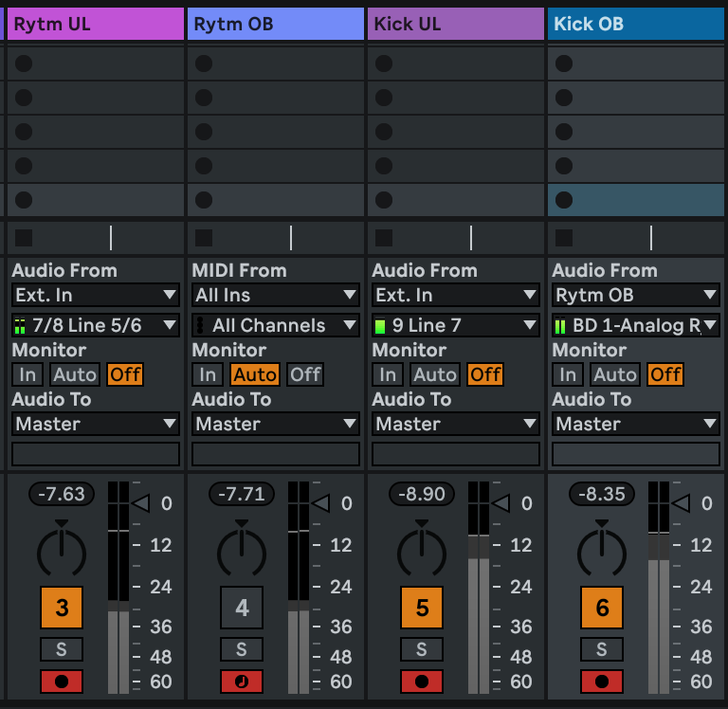Select the Kick OB track title
Viewport: 728px width, 709px height.
coord(635,24)
